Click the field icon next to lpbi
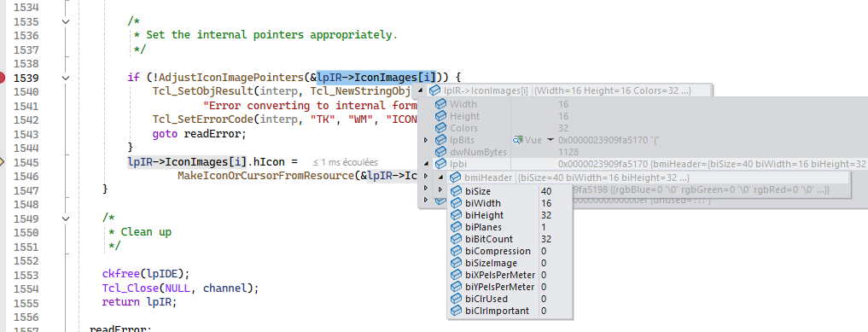Image resolution: width=868 pixels, height=332 pixels. [x=440, y=164]
